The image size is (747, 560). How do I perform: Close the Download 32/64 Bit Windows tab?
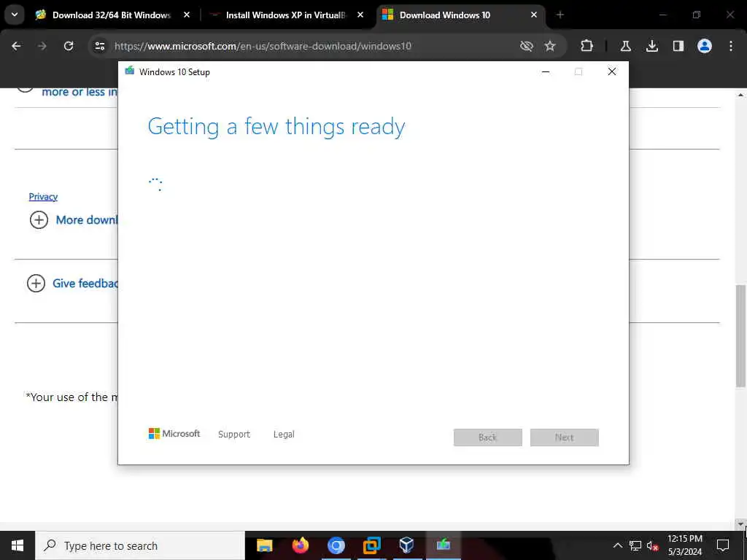pyautogui.click(x=187, y=15)
